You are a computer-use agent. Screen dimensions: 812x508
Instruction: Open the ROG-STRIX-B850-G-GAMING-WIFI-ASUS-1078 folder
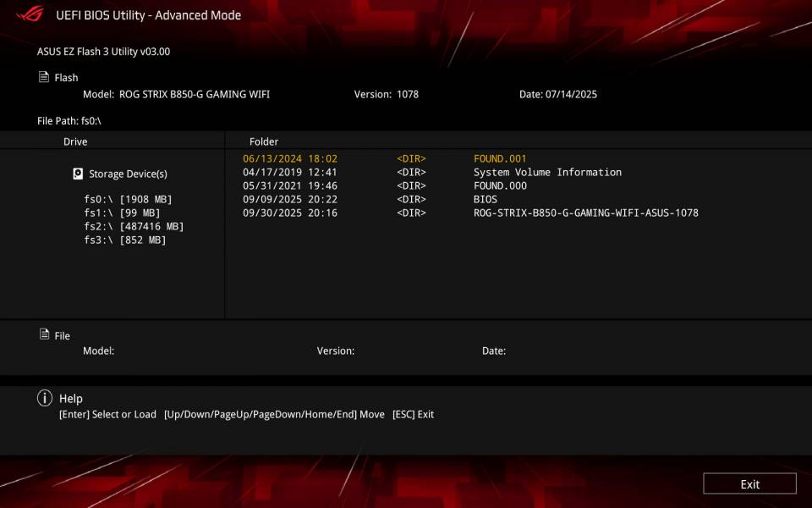585,213
